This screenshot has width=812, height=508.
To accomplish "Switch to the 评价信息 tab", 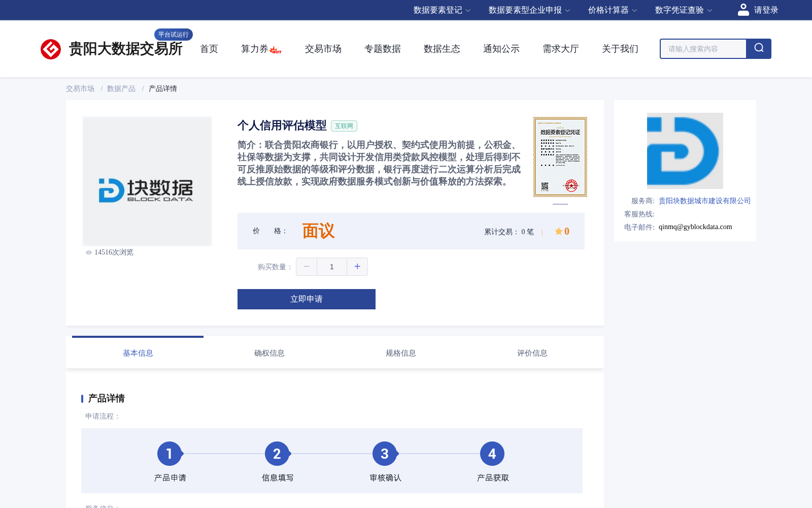I will 532,353.
